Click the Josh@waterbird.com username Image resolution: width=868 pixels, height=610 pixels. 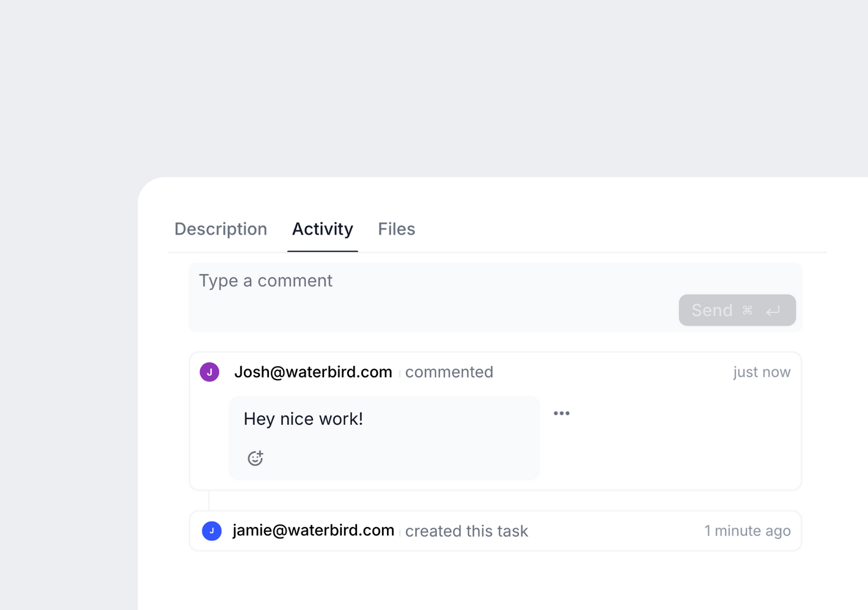(x=313, y=372)
